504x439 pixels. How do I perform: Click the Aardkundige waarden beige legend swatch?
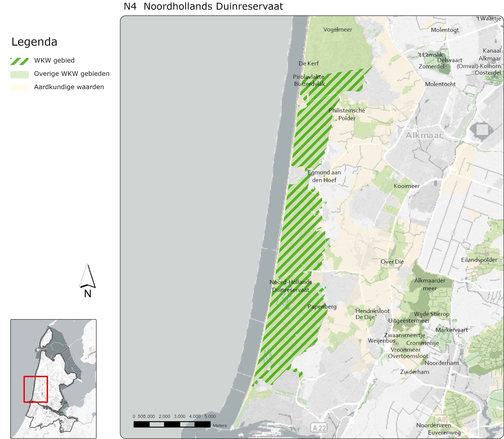(x=19, y=88)
